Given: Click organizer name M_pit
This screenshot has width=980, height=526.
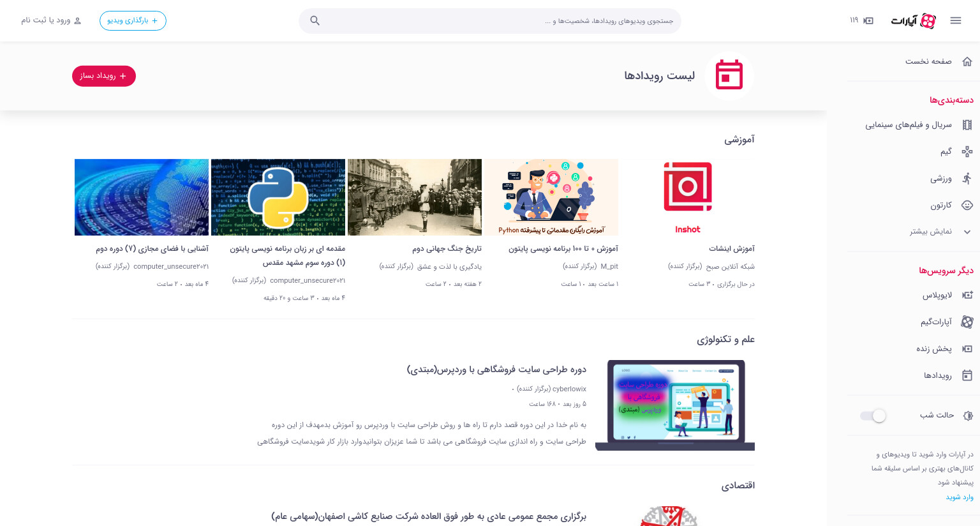Looking at the screenshot, I should pyautogui.click(x=609, y=266).
